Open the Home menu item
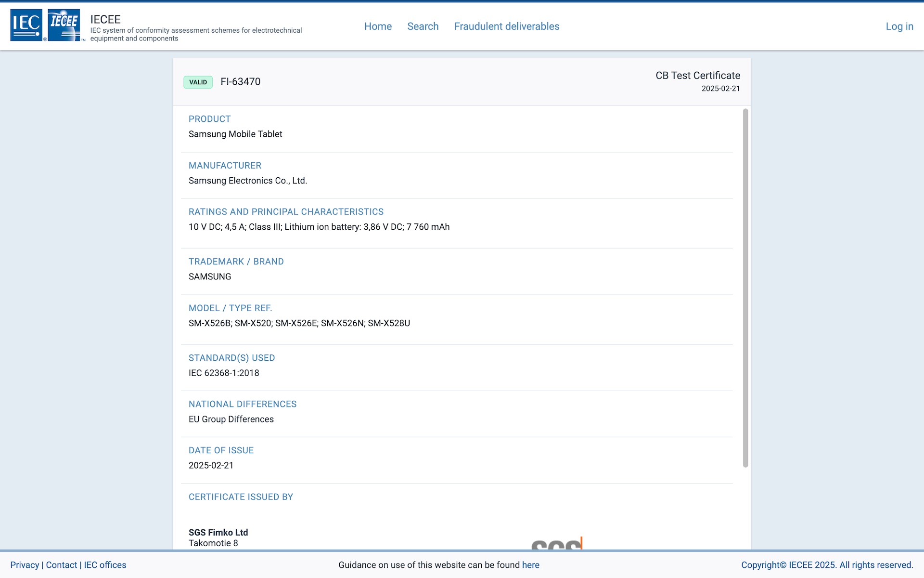Viewport: 924px width, 578px height. pos(378,26)
